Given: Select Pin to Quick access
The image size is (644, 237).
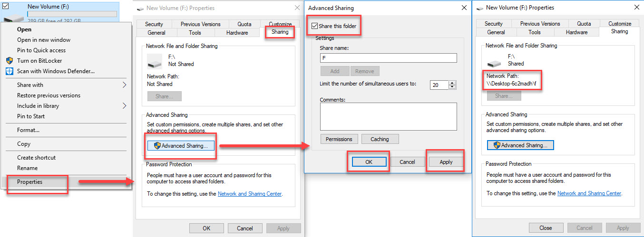Looking at the screenshot, I should tap(41, 50).
